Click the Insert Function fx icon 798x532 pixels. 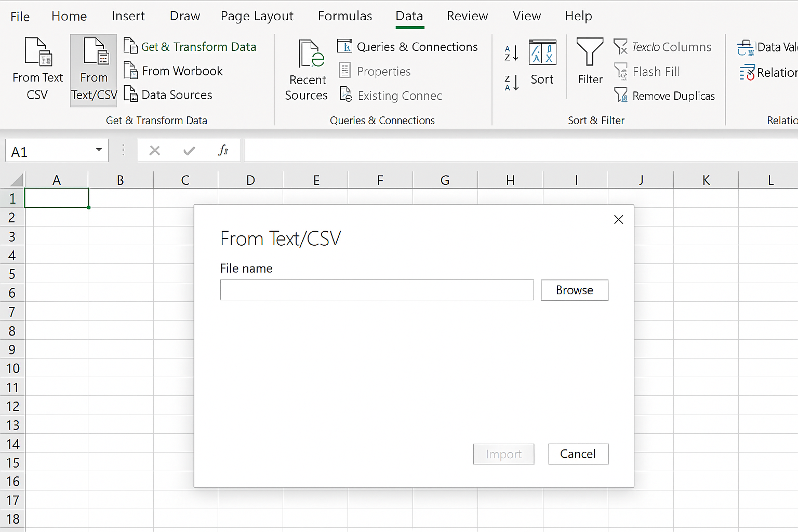click(x=223, y=151)
